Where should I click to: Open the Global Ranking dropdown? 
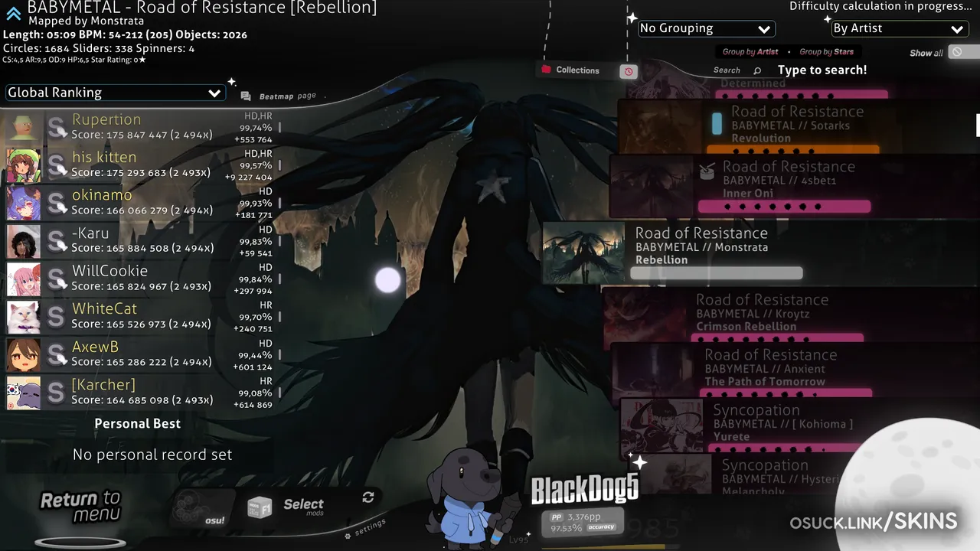point(115,93)
